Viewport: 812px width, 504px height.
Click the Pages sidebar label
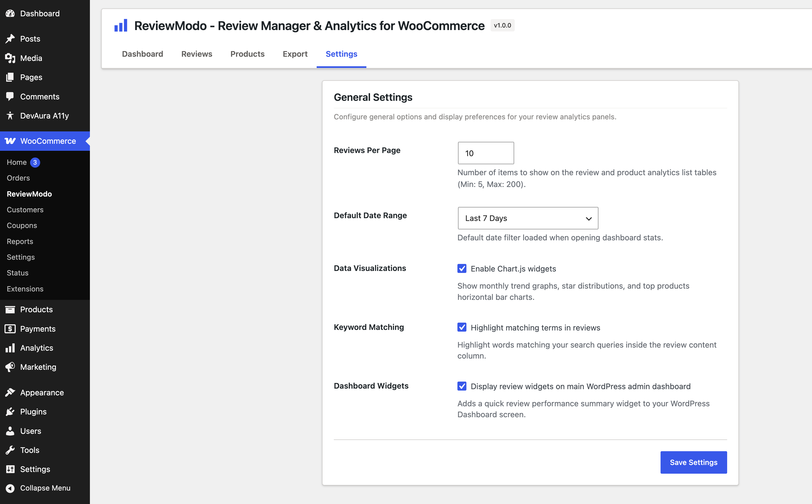click(x=31, y=77)
